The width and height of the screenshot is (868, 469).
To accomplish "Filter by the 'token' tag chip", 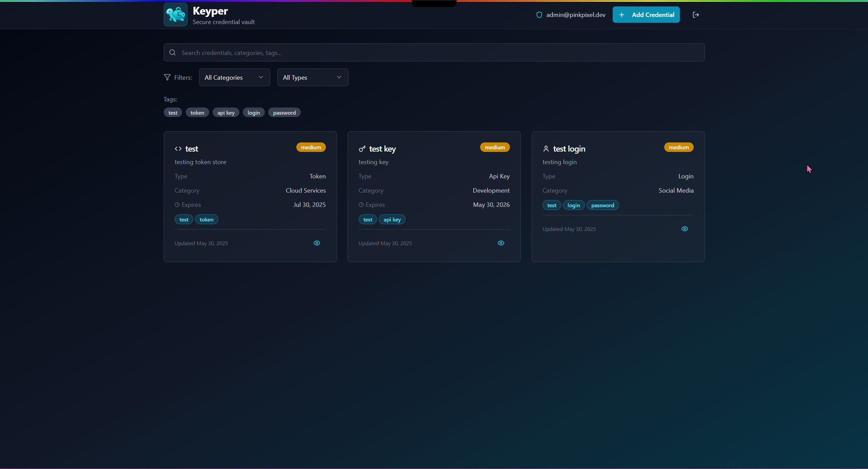I will click(197, 113).
